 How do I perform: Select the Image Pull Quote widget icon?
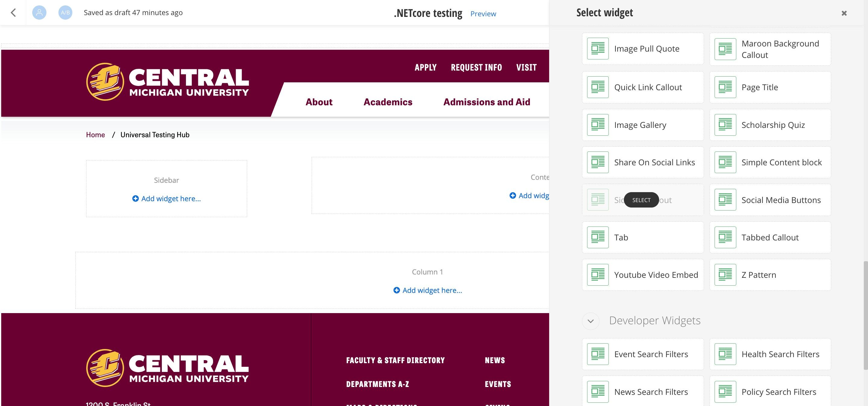point(598,49)
